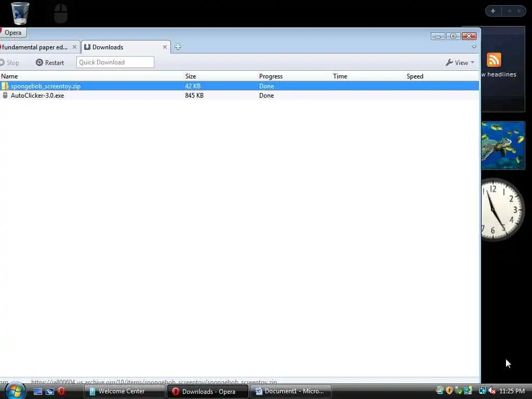This screenshot has height=399, width=532.
Task: Click the 11:25 PM taskbar clock
Action: (512, 391)
